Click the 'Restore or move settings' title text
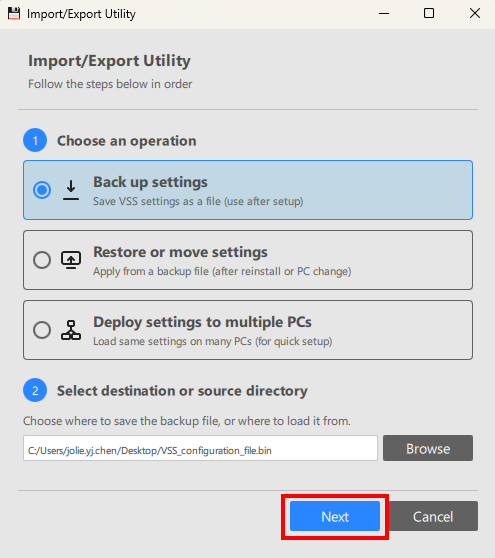 (180, 252)
